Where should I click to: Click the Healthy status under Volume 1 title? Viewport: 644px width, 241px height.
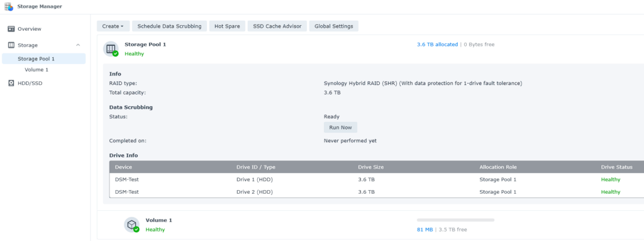[155, 230]
